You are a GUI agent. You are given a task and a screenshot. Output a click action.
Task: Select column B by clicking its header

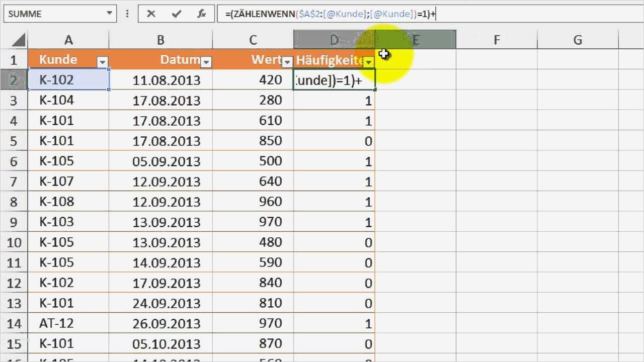pyautogui.click(x=160, y=39)
